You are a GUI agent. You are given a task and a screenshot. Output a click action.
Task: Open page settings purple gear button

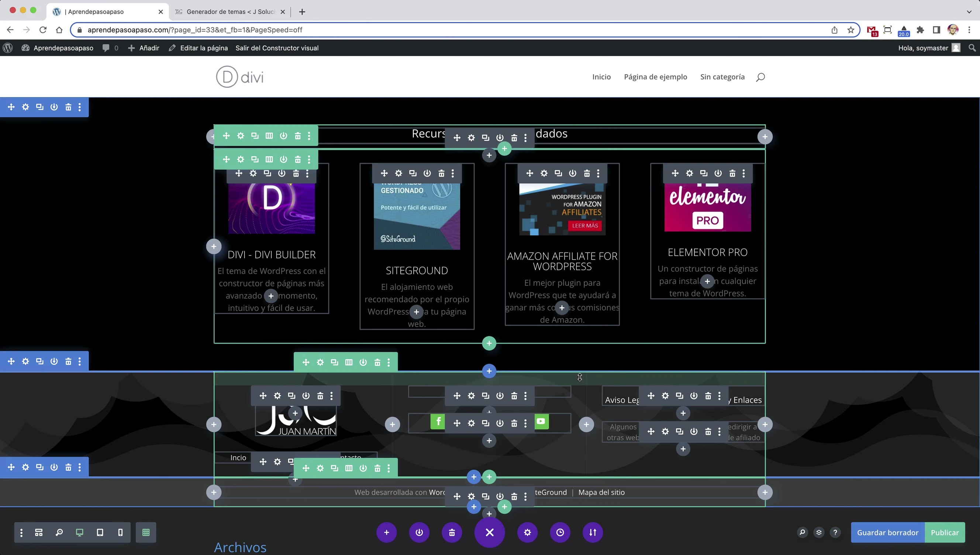(527, 533)
